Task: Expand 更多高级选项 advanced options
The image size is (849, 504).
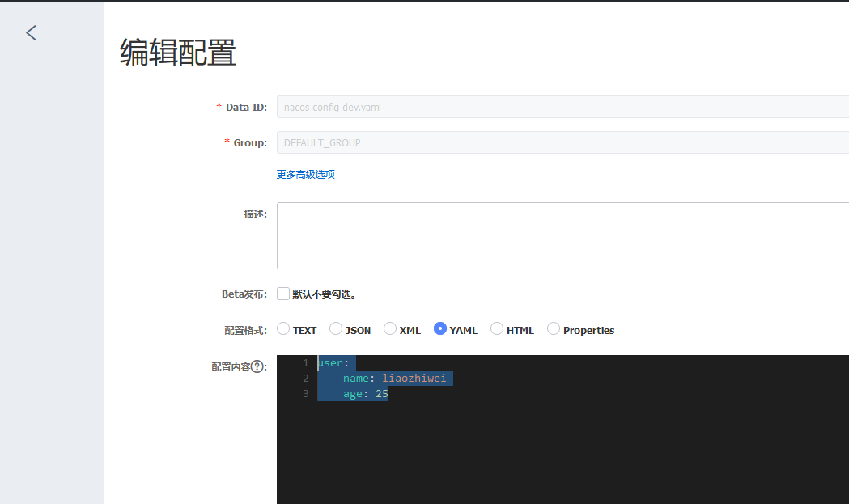Action: [305, 174]
